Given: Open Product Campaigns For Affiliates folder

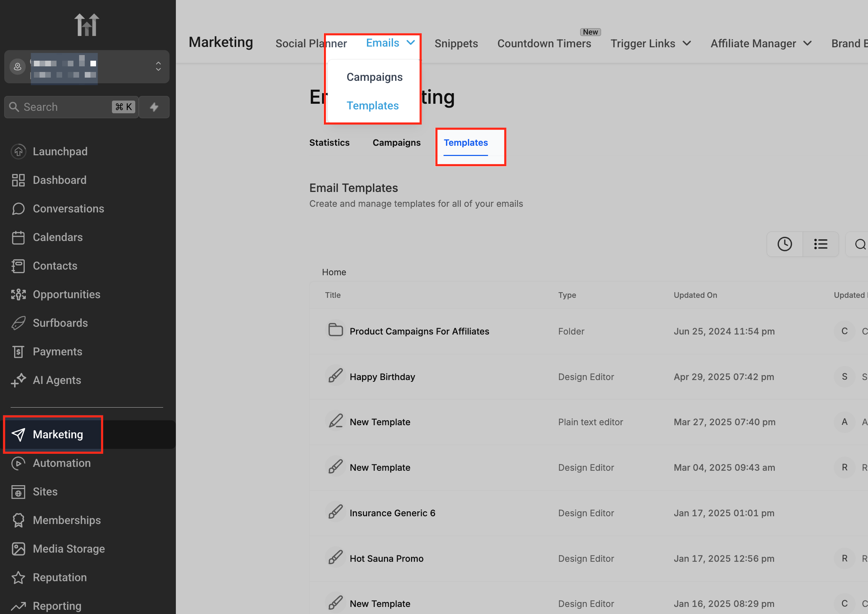Looking at the screenshot, I should (419, 331).
